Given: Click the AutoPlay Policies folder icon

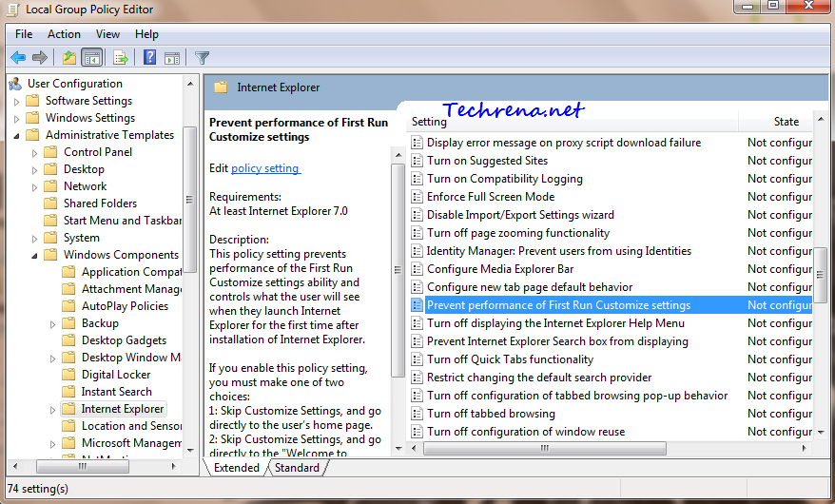Looking at the screenshot, I should pos(68,306).
